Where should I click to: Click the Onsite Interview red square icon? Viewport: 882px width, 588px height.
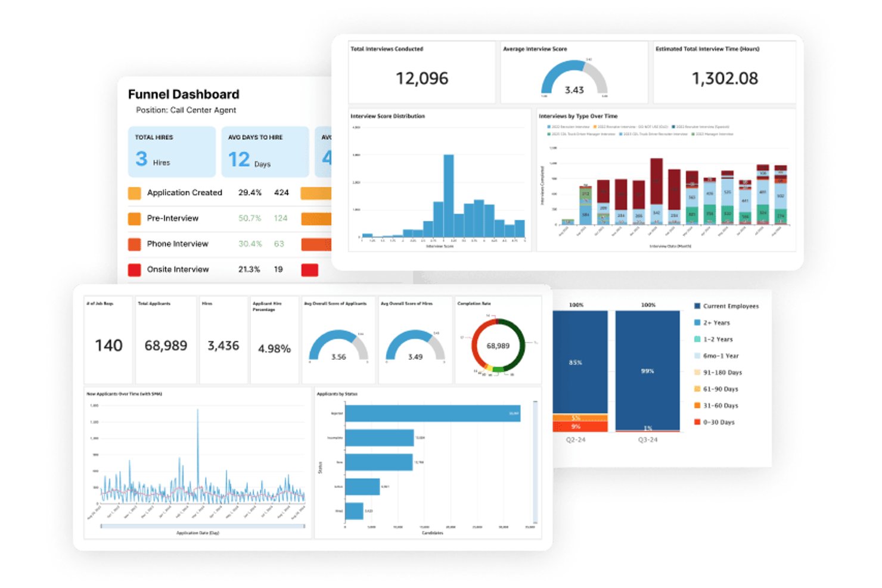pos(135,270)
